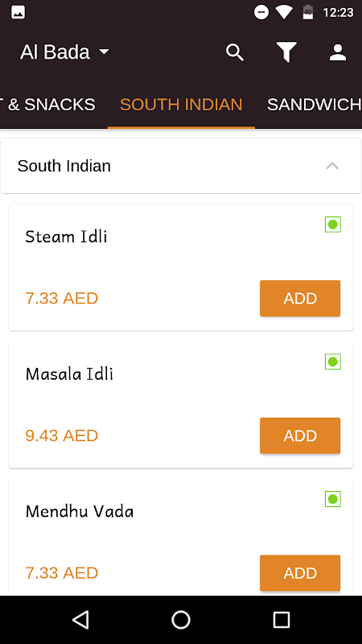Toggle the veg indicator on Mendhu Vada
The width and height of the screenshot is (362, 644).
333,499
